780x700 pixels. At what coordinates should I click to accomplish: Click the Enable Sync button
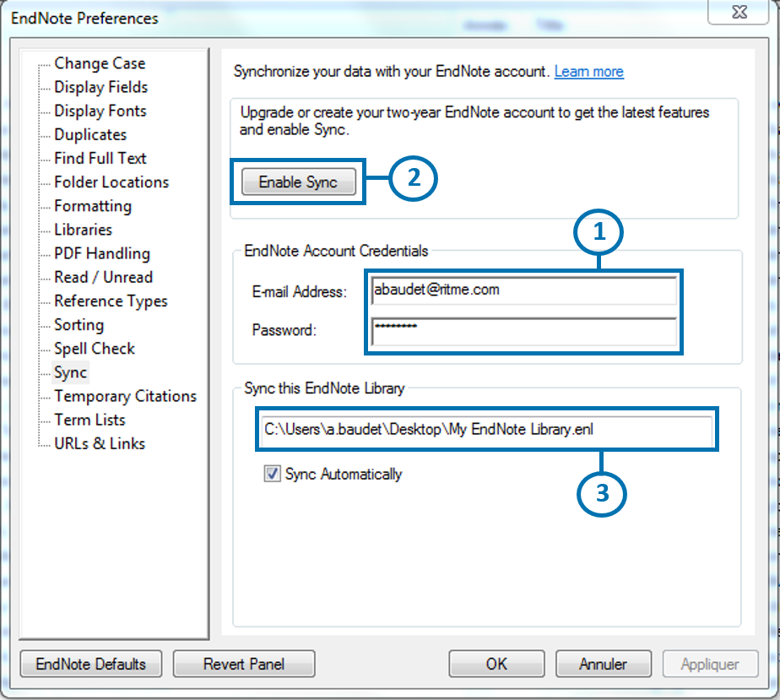(x=299, y=182)
